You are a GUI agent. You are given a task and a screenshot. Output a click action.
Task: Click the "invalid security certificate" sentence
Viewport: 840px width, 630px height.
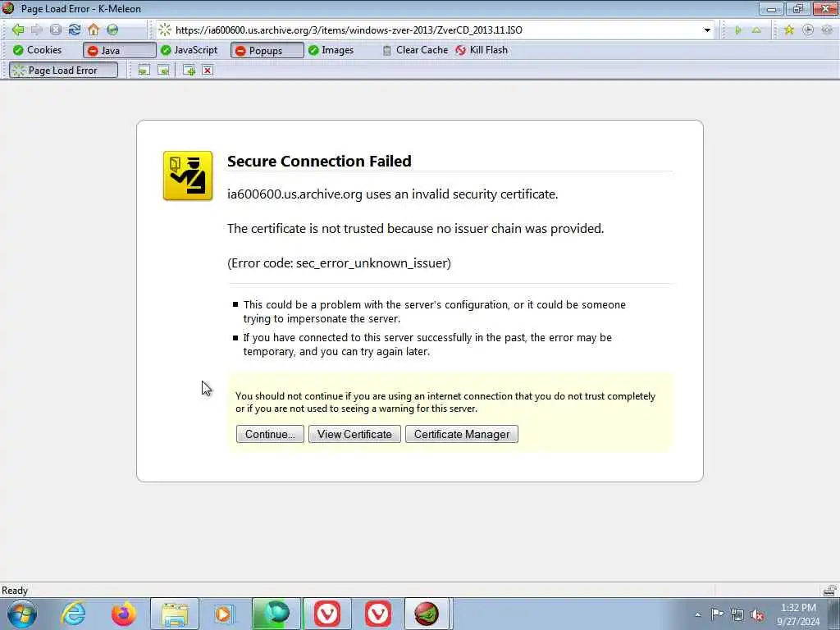coord(393,194)
